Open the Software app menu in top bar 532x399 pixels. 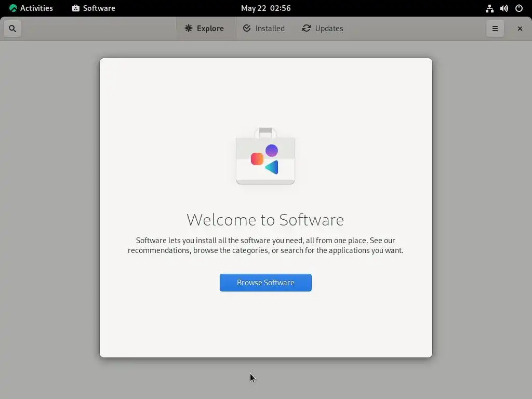pos(94,8)
